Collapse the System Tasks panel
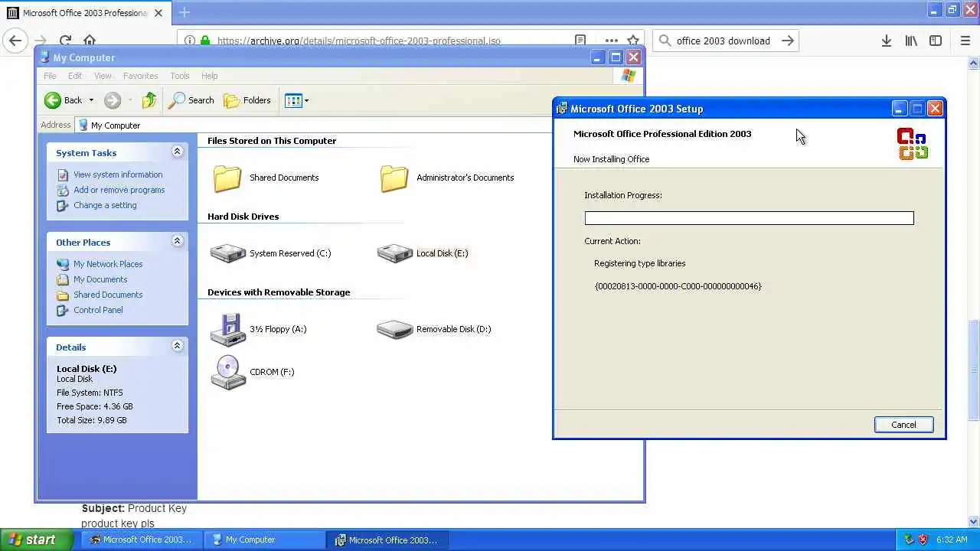This screenshot has height=551, width=980. pyautogui.click(x=177, y=152)
